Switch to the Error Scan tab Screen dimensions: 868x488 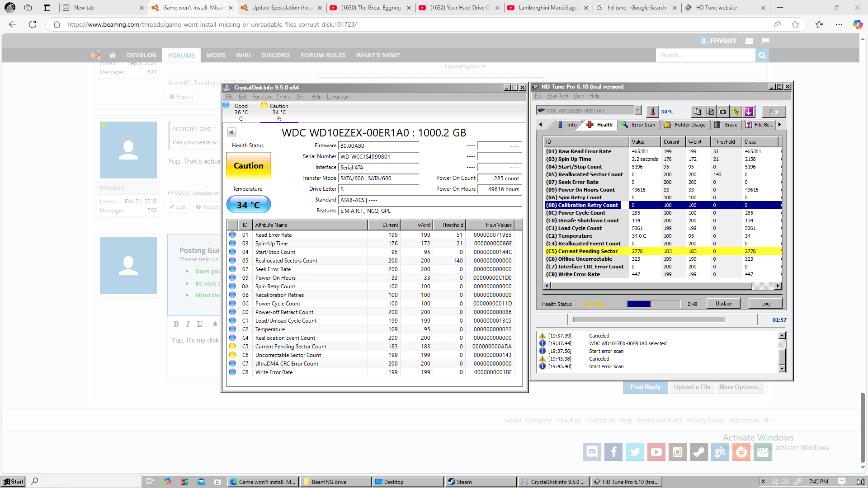coord(638,125)
